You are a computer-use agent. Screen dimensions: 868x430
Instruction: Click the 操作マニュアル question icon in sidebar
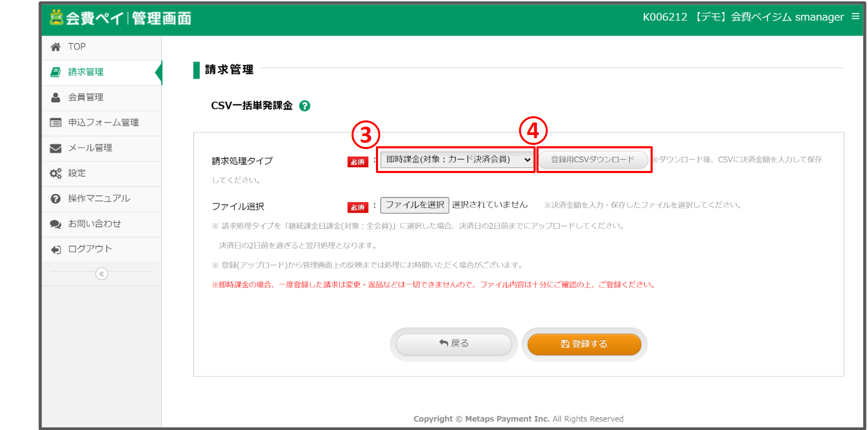point(55,199)
